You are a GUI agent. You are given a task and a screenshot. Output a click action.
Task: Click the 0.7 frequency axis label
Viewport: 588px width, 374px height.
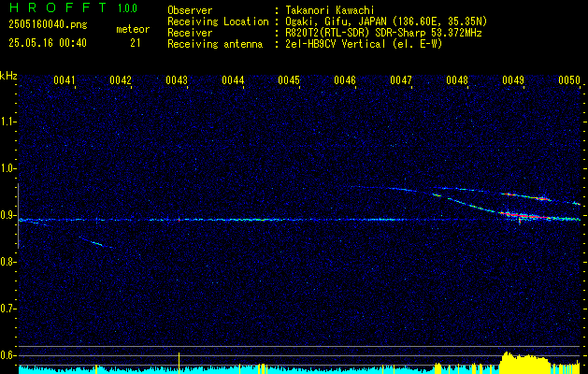[x=7, y=309]
